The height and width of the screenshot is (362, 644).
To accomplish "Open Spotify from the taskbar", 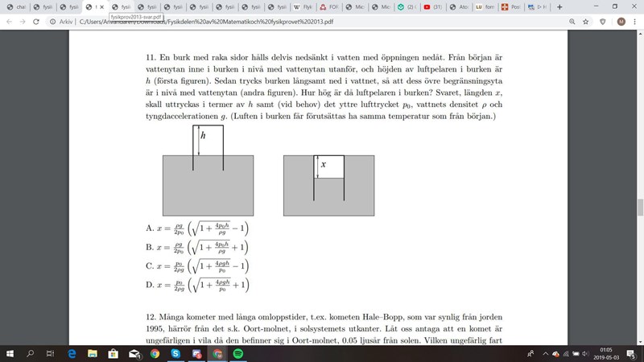I will [238, 353].
